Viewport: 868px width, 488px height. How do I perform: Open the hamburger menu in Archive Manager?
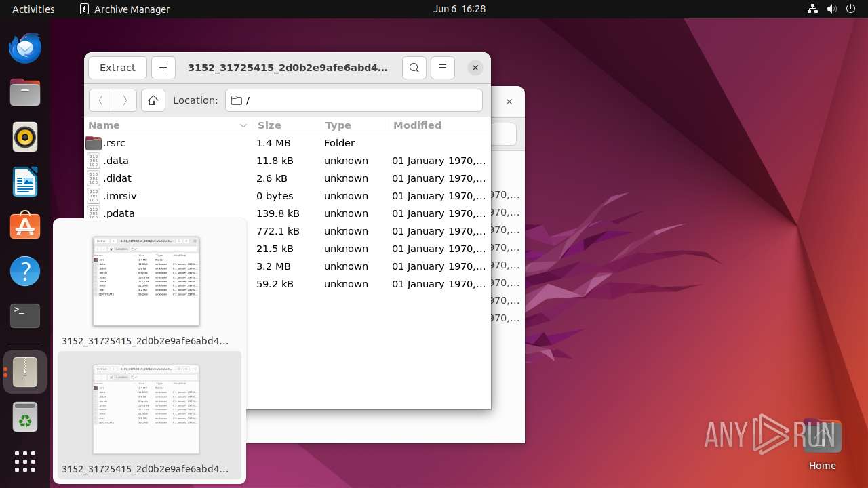pyautogui.click(x=443, y=68)
